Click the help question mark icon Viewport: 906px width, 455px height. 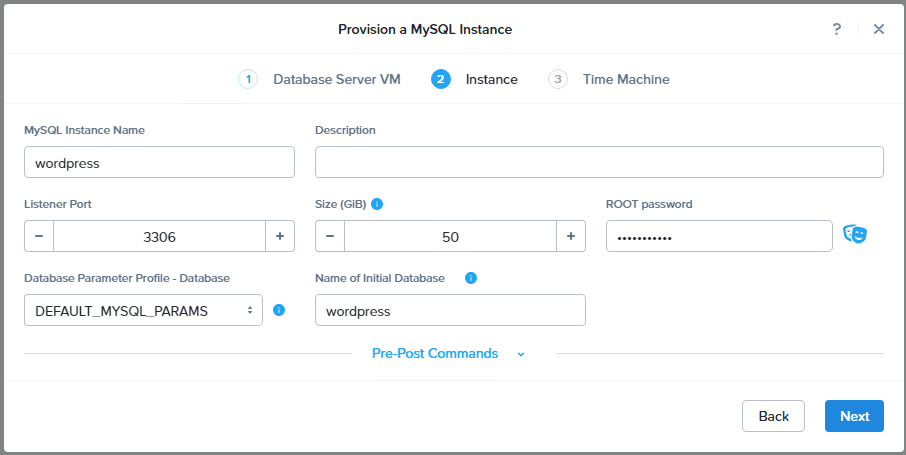pos(837,29)
